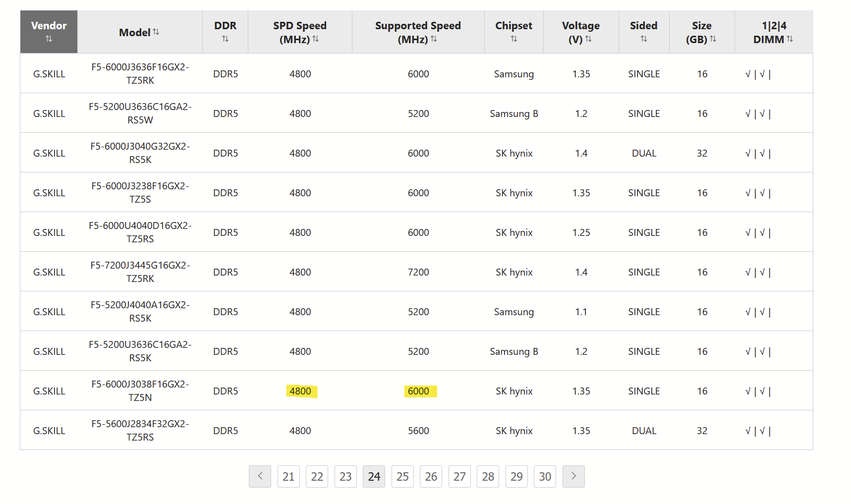The image size is (851, 504).
Task: Click model F5-7200J3445G16GX2-TZ5RK cell
Action: [140, 272]
